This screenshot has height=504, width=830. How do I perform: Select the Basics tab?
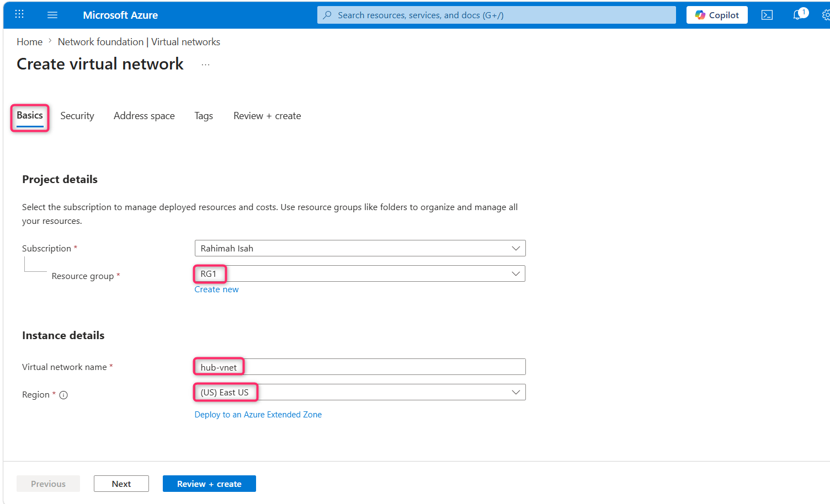tap(30, 115)
